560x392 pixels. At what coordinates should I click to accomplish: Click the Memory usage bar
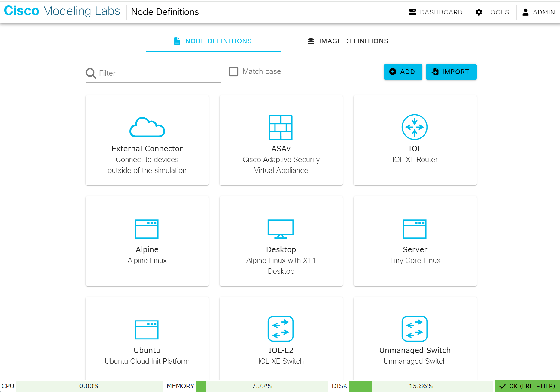262,386
